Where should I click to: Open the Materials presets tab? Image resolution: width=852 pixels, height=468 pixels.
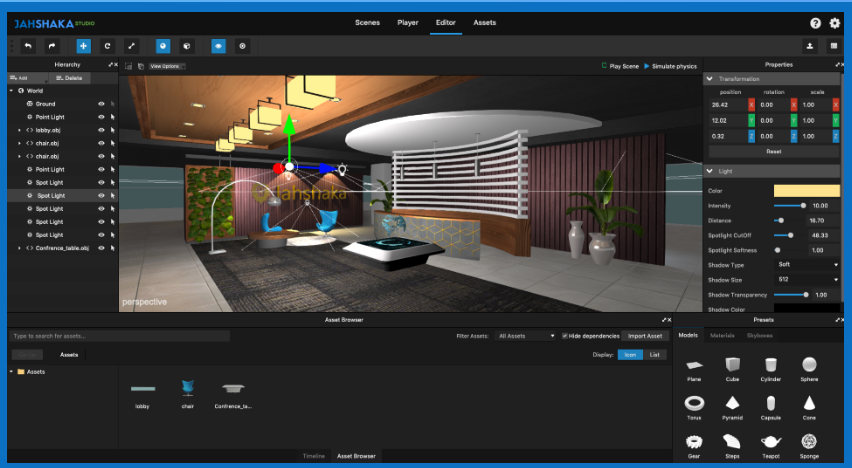722,336
